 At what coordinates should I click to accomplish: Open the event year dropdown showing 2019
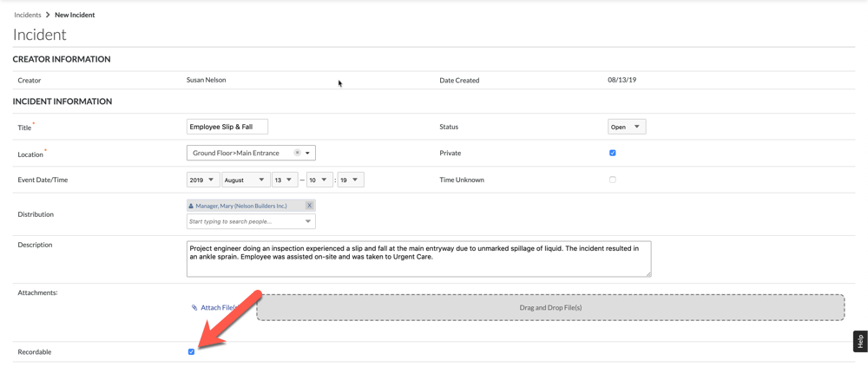pos(202,180)
